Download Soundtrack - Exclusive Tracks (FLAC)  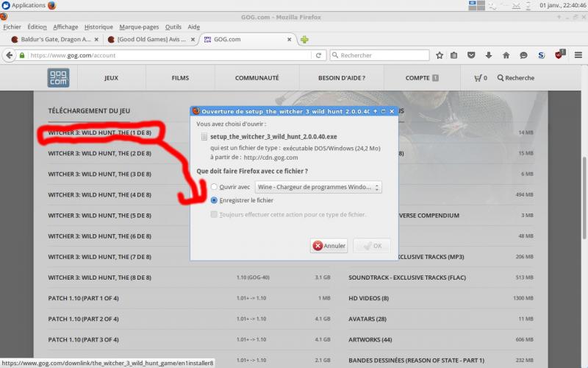[407, 277]
